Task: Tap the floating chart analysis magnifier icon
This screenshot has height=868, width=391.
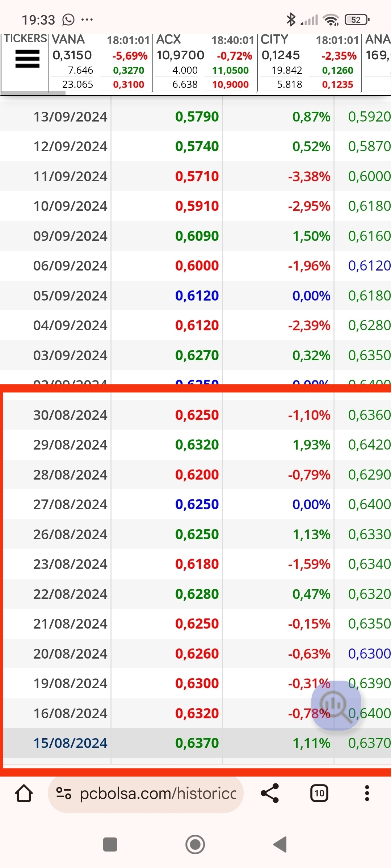Action: pos(336,705)
